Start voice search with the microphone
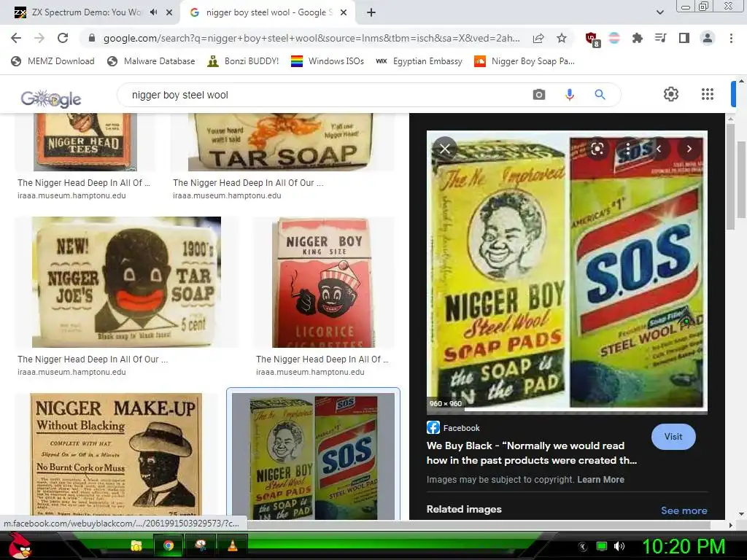This screenshot has width=747, height=560. (569, 95)
